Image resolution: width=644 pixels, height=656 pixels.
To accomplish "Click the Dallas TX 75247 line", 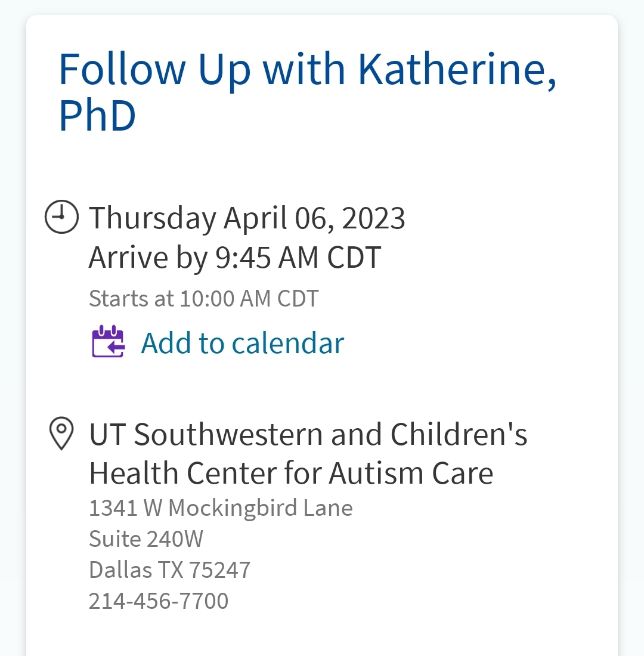I will click(169, 570).
